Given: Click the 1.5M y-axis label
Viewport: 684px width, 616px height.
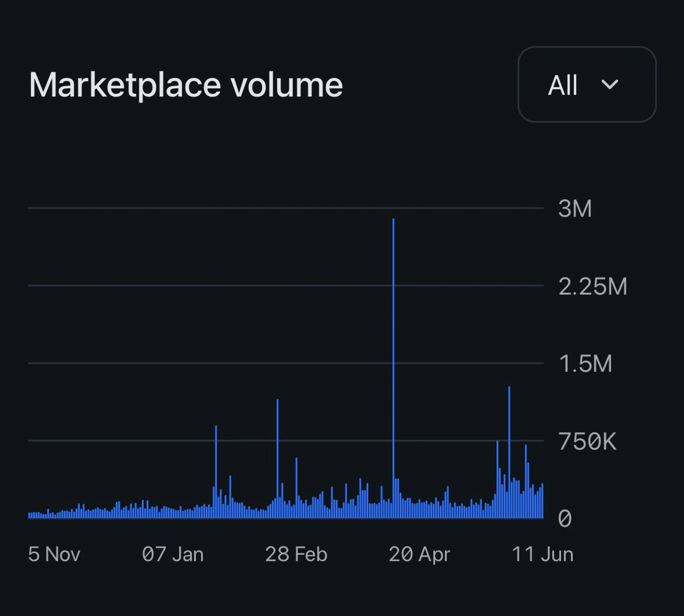Looking at the screenshot, I should point(585,364).
